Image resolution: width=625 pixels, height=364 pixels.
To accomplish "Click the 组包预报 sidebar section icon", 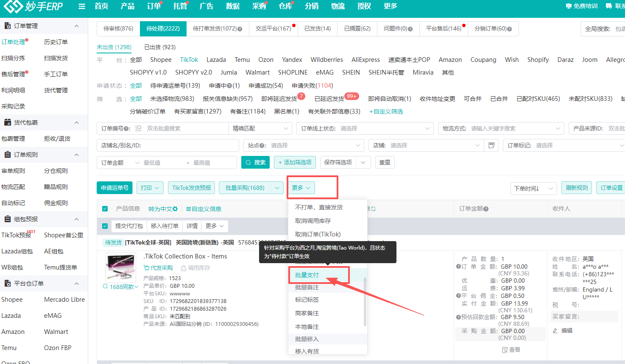I will point(8,219).
